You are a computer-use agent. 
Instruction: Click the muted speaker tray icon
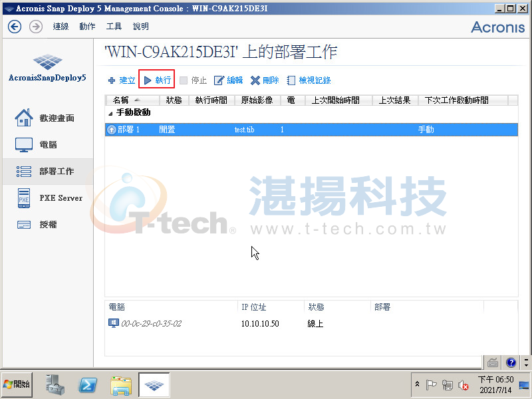pyautogui.click(x=464, y=385)
